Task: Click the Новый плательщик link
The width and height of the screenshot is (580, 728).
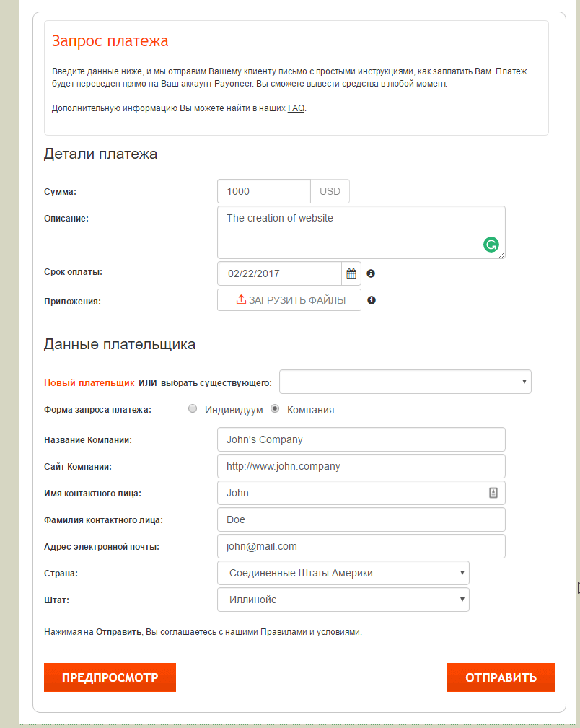Action: click(x=89, y=382)
